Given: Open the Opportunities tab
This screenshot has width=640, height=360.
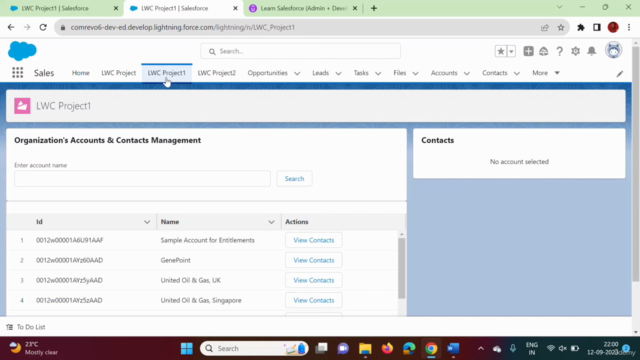Looking at the screenshot, I should click(x=267, y=73).
